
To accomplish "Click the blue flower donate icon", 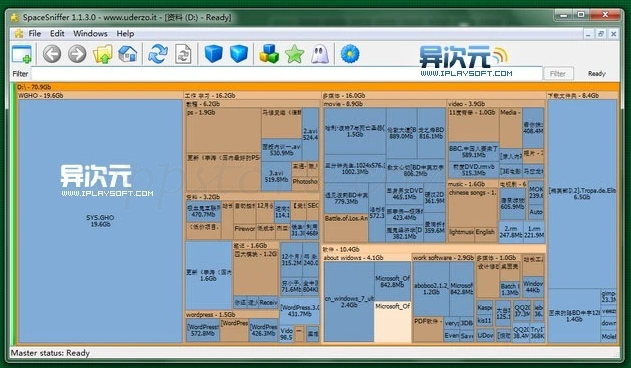I will (x=350, y=54).
